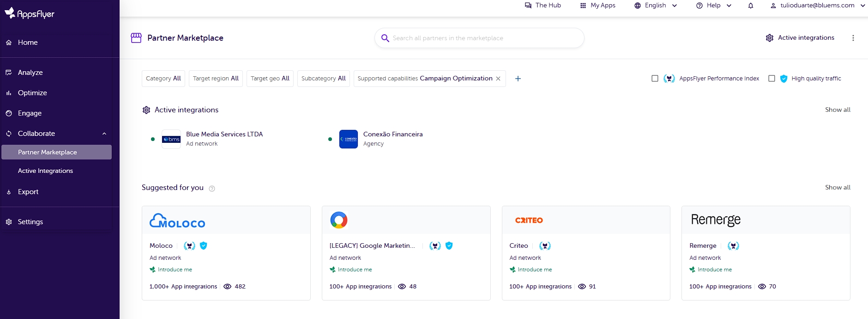Click Introduce me on the Criteo card

point(534,270)
